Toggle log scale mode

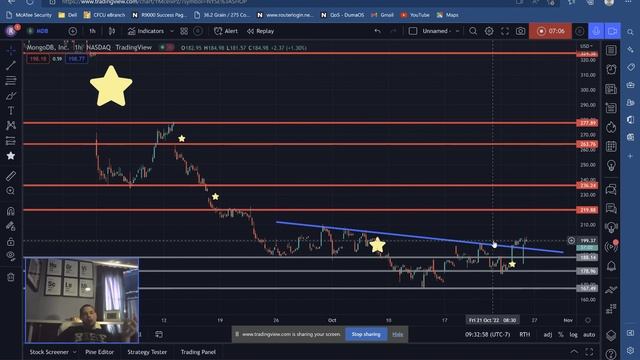[573, 334]
